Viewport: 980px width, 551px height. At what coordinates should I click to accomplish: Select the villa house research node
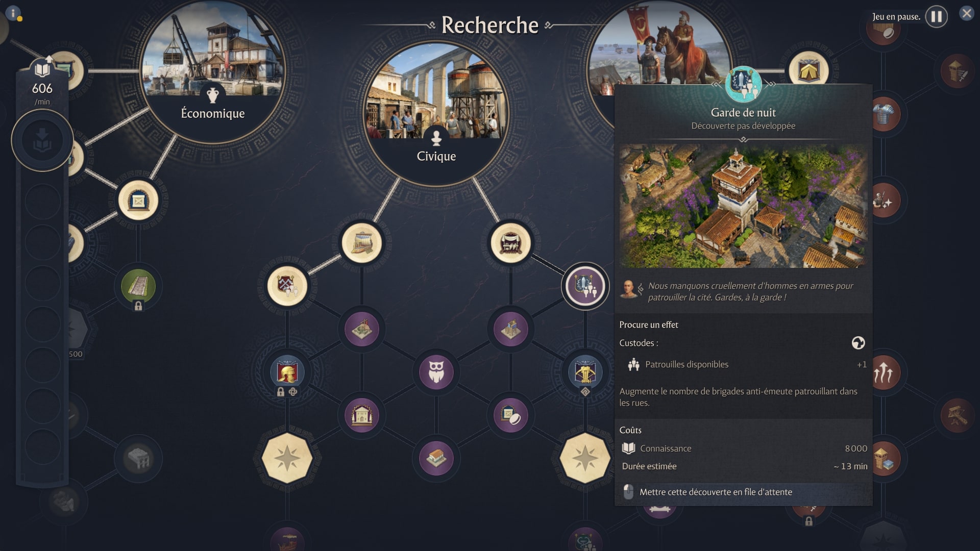click(436, 458)
